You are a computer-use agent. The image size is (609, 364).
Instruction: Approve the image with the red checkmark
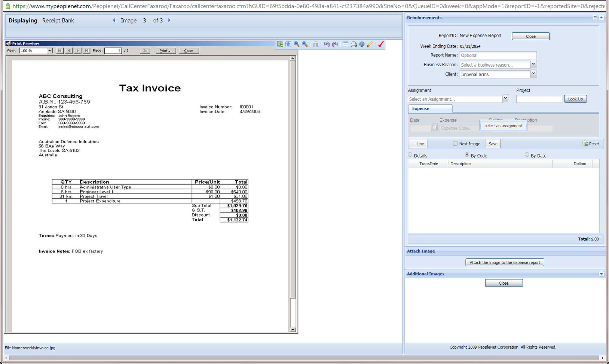click(380, 44)
